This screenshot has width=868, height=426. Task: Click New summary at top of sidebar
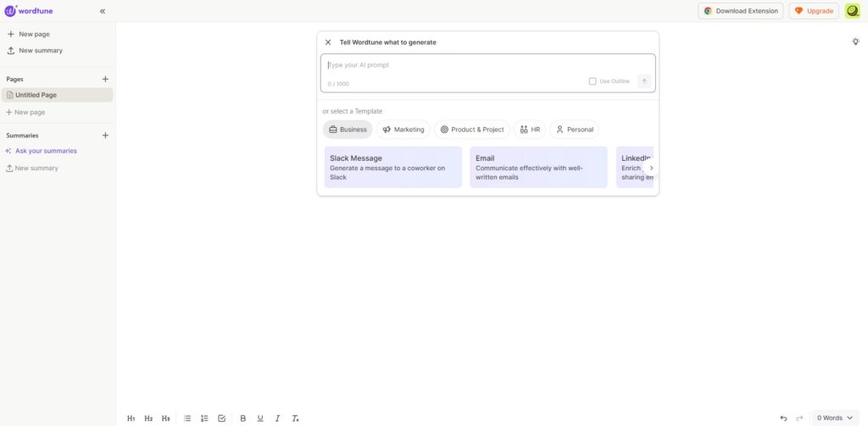[x=34, y=50]
